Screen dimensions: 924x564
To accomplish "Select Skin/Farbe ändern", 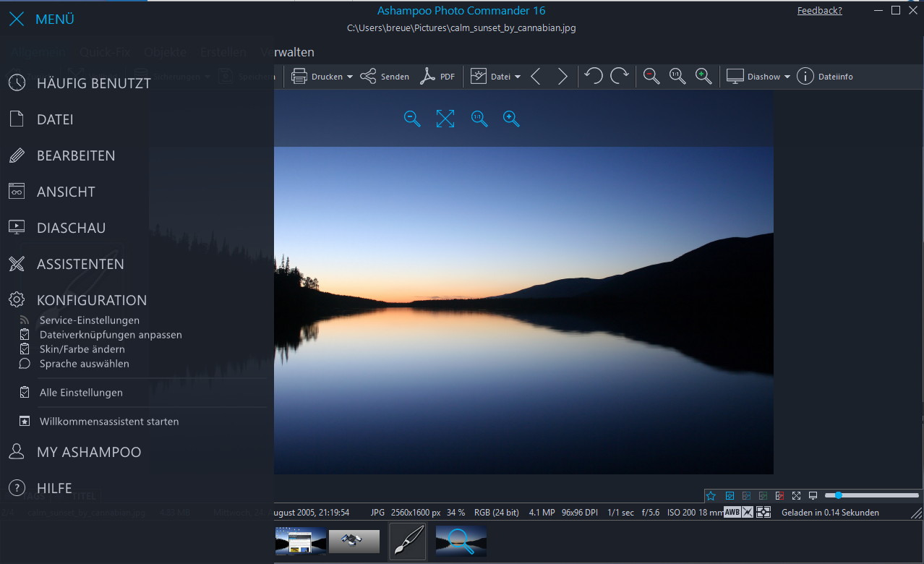I will click(82, 349).
